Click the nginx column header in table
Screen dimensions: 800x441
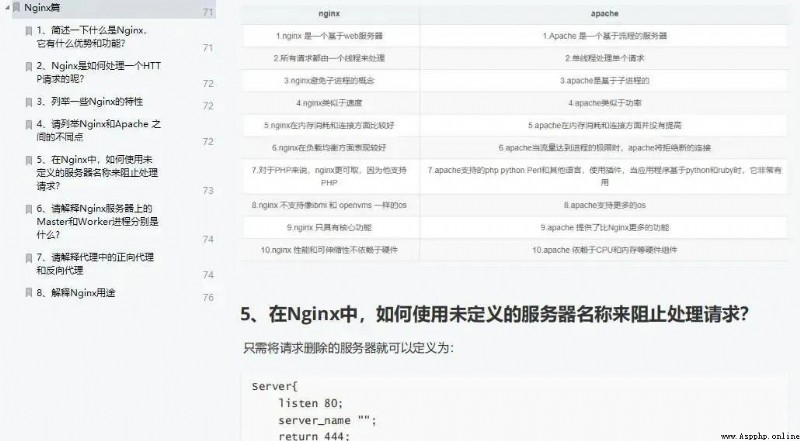coord(329,14)
